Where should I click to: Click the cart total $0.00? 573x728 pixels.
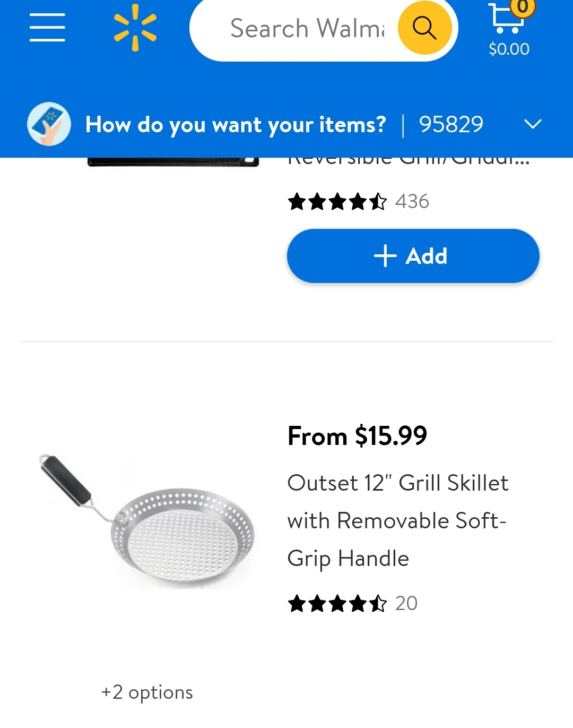point(509,49)
